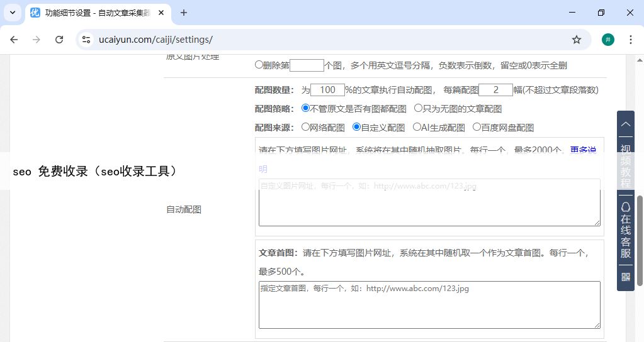Reload the page with refresh icon
The height and width of the screenshot is (342, 644).
pos(59,40)
